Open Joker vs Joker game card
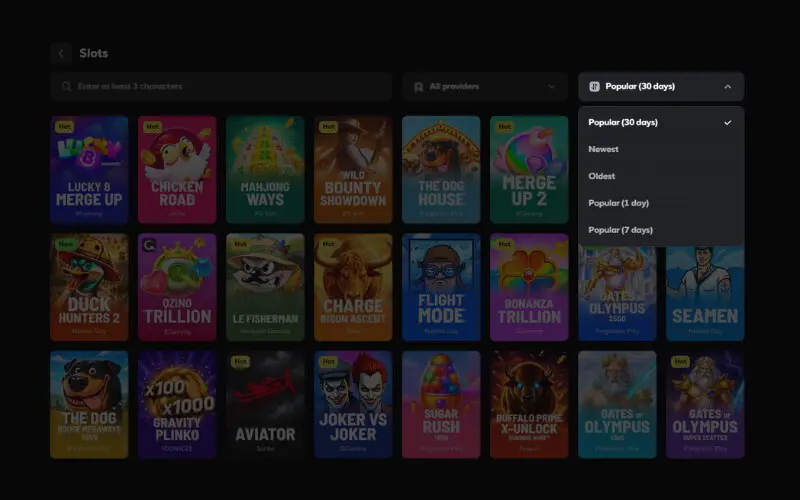 (353, 405)
